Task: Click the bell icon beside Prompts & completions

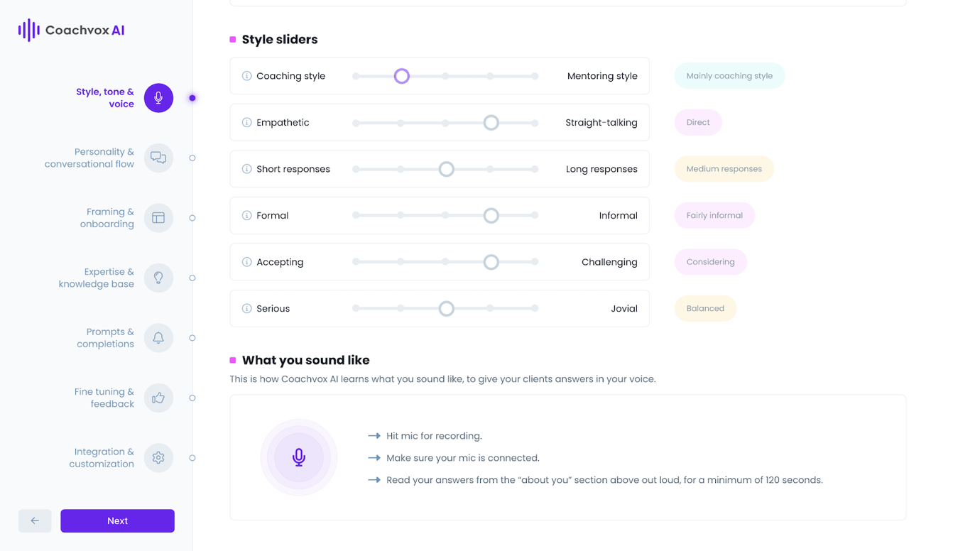Action: click(158, 338)
